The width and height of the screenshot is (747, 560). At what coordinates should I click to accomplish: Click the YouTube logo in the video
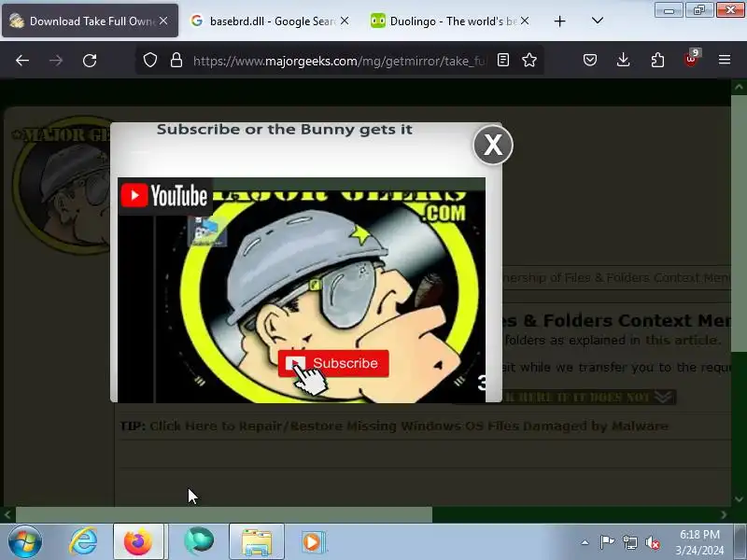164,196
